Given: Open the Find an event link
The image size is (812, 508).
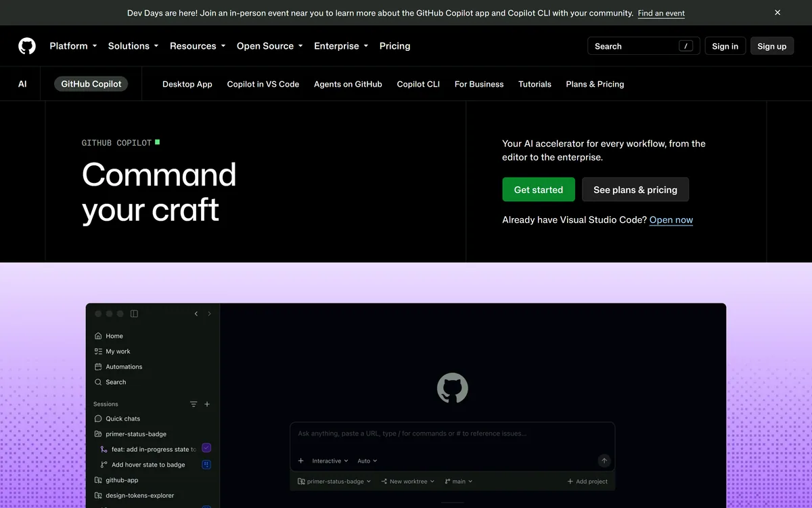Looking at the screenshot, I should tap(661, 13).
